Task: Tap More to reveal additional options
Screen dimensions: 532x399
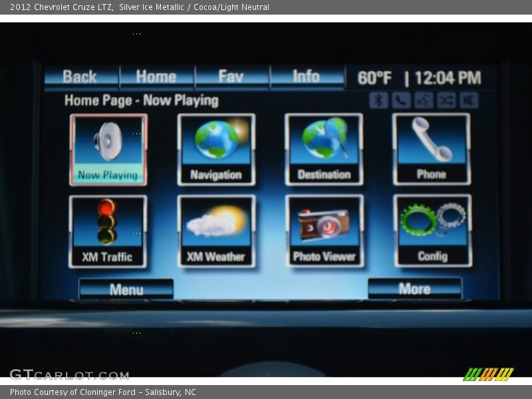Action: pyautogui.click(x=414, y=289)
